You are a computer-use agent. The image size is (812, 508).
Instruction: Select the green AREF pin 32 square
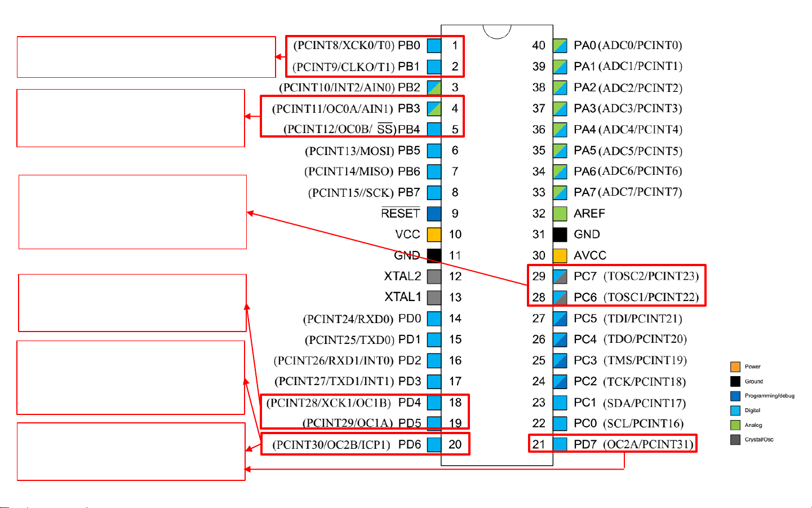(x=560, y=214)
